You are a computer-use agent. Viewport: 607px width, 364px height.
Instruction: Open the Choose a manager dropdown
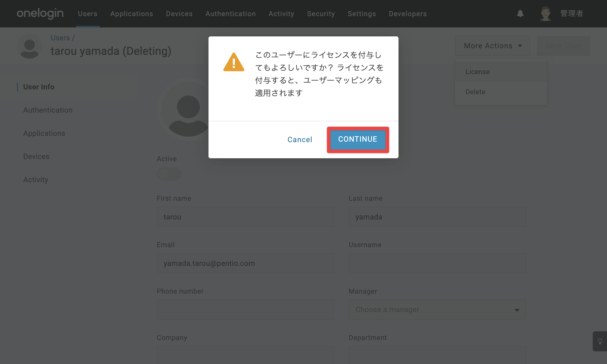click(437, 310)
